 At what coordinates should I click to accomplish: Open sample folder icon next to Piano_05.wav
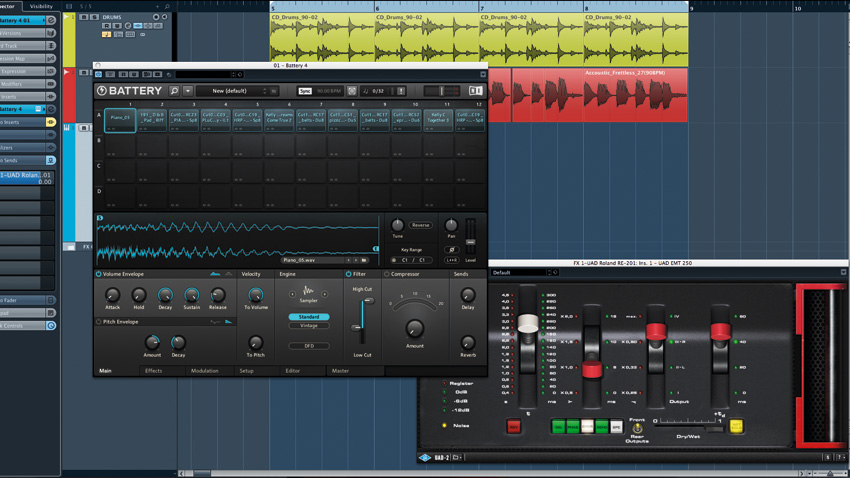364,260
